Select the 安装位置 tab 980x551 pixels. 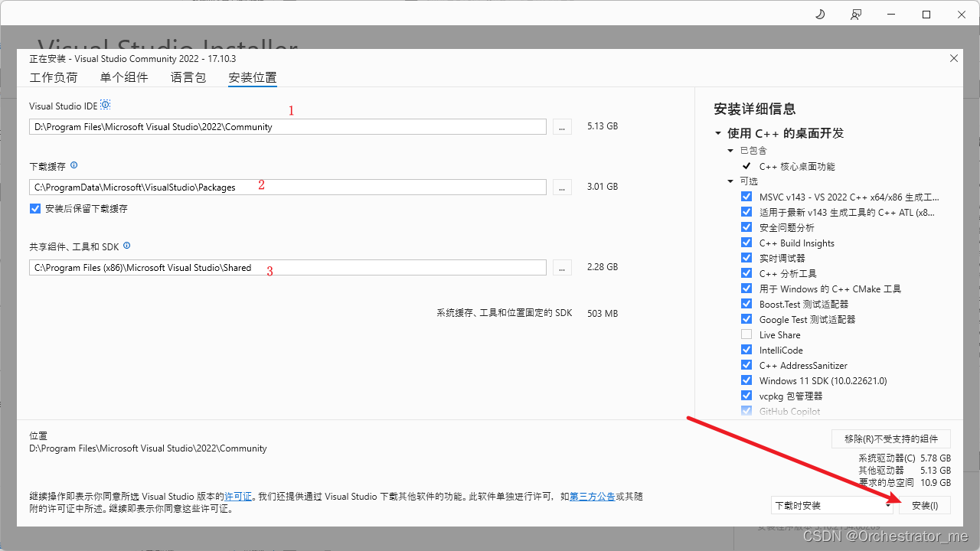click(x=253, y=77)
